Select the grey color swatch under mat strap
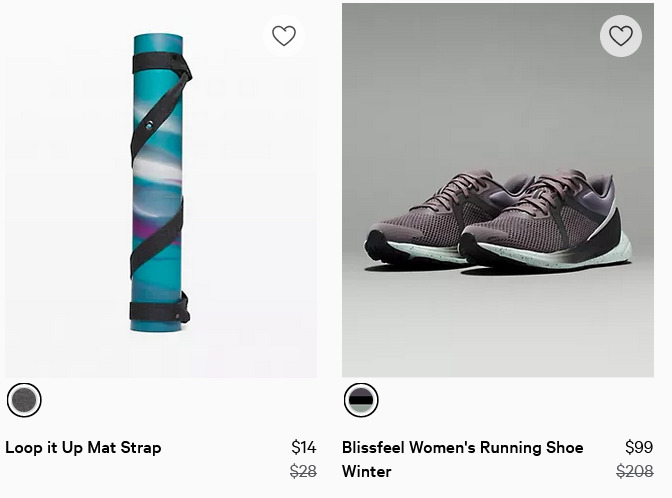The width and height of the screenshot is (672, 498). (24, 400)
